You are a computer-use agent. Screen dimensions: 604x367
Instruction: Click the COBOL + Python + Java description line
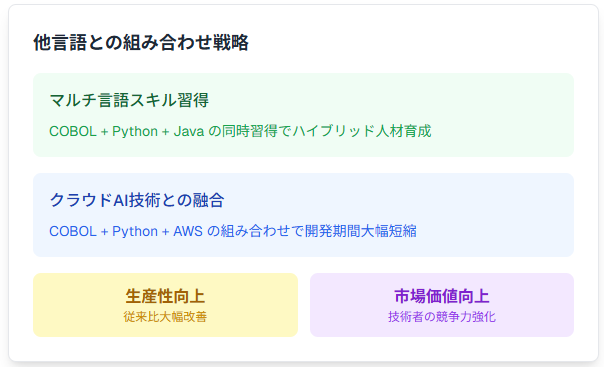(x=240, y=131)
